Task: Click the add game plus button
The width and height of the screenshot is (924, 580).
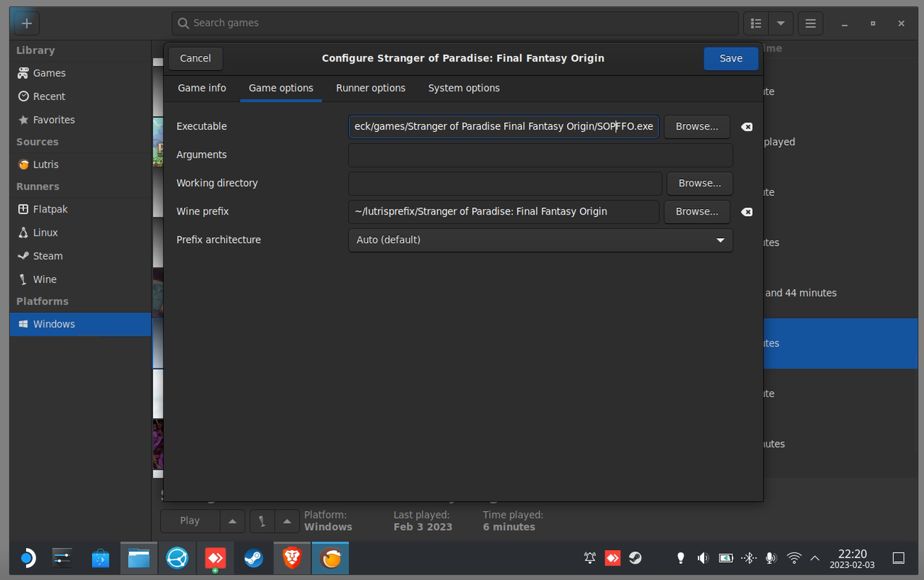Action: (x=27, y=23)
